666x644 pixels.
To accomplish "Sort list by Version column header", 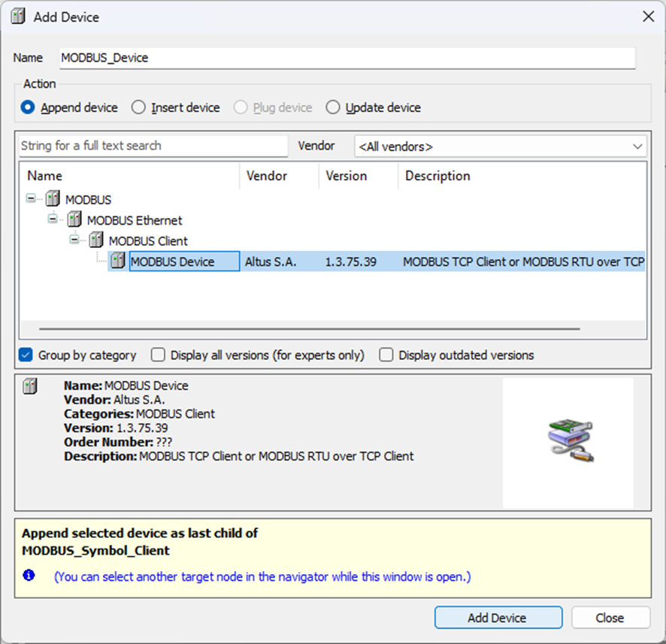I will point(347,176).
